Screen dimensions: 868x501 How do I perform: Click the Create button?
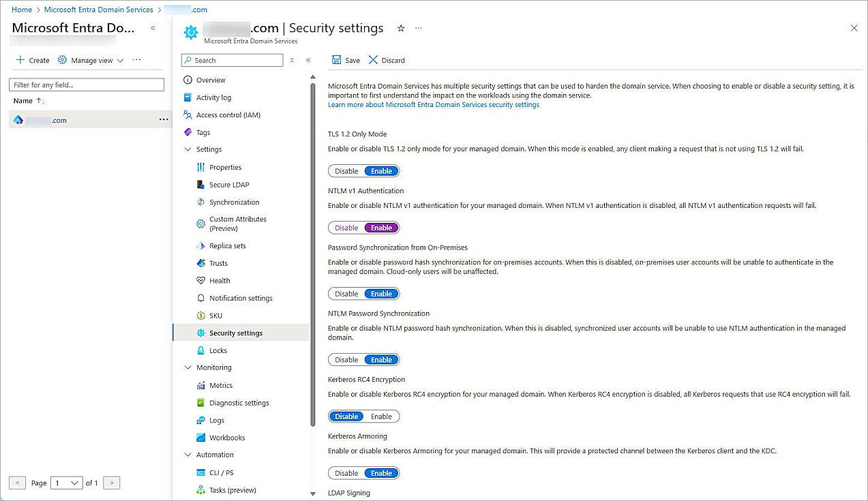pyautogui.click(x=32, y=60)
